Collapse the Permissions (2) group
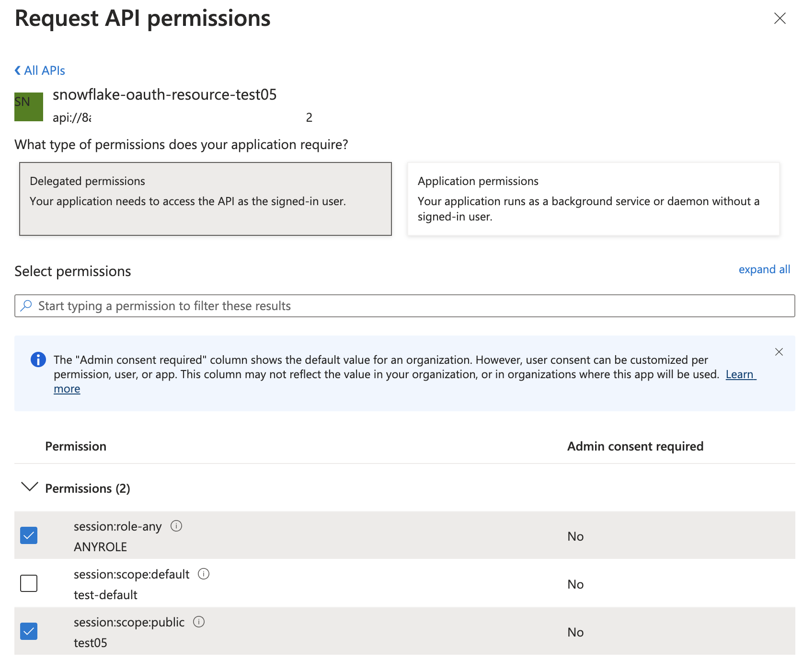 click(x=30, y=487)
